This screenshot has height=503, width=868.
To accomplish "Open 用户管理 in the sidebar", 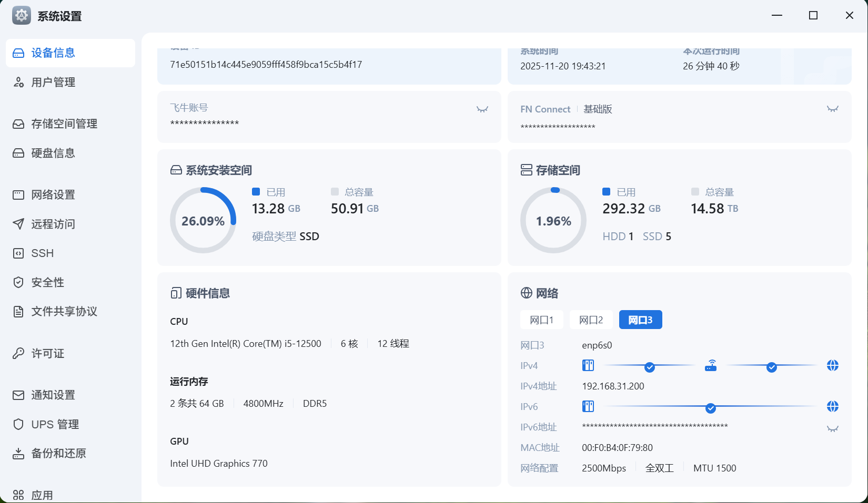I will click(x=53, y=82).
